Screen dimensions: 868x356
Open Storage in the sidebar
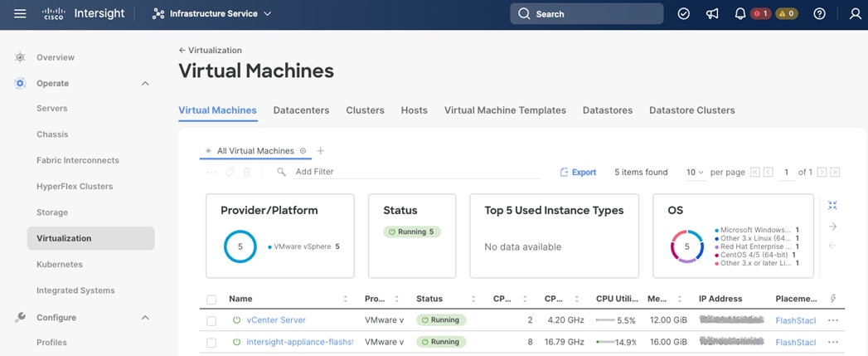tap(52, 212)
